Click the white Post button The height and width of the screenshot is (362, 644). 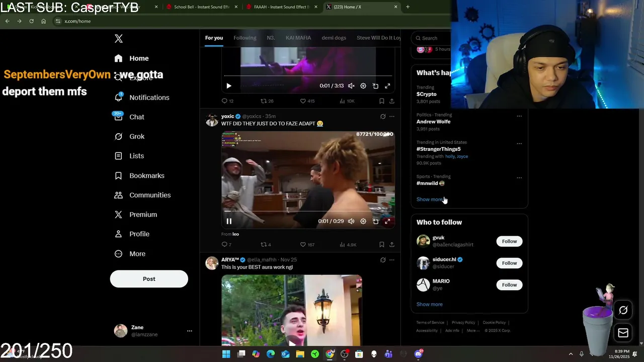[x=149, y=279]
